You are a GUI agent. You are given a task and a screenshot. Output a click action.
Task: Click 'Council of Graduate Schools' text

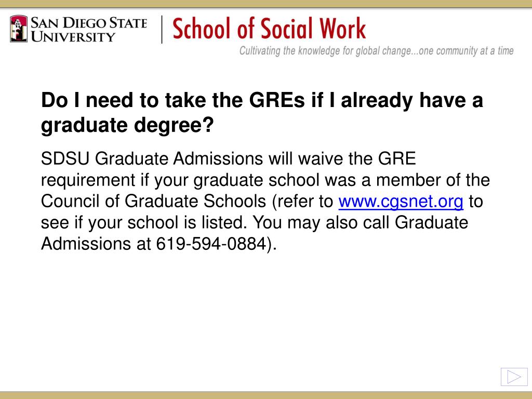coord(153,201)
